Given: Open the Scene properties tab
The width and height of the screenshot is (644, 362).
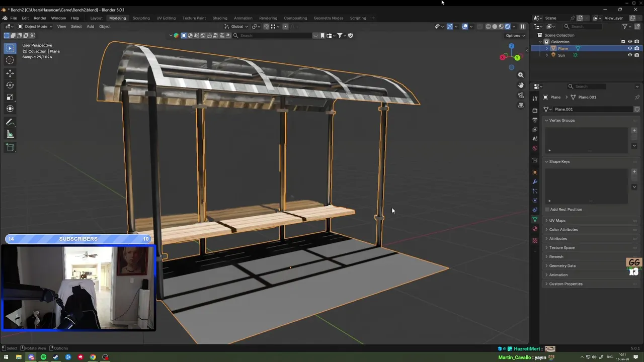Looking at the screenshot, I should point(535,139).
